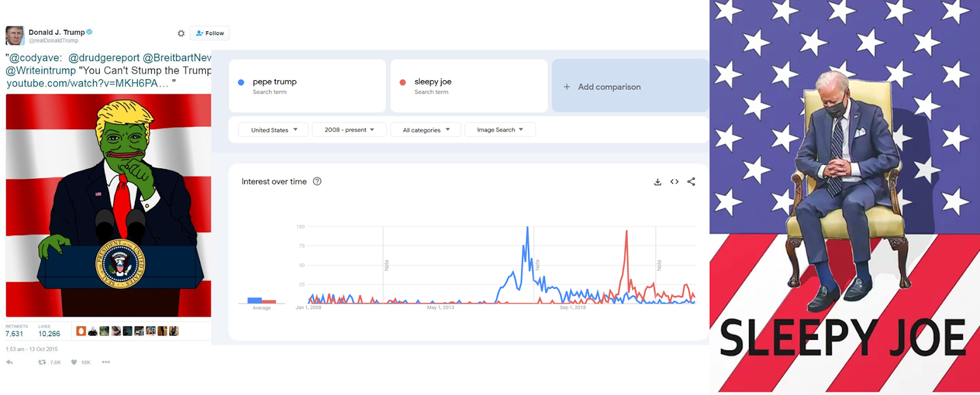Click the blue dot for pepe trump
Screen dimensions: 980x395
click(241, 82)
